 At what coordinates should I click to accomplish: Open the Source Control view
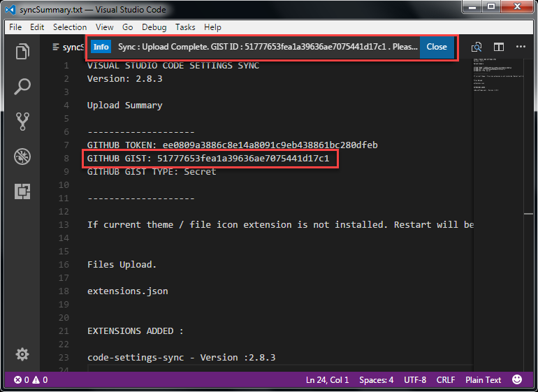[22, 122]
